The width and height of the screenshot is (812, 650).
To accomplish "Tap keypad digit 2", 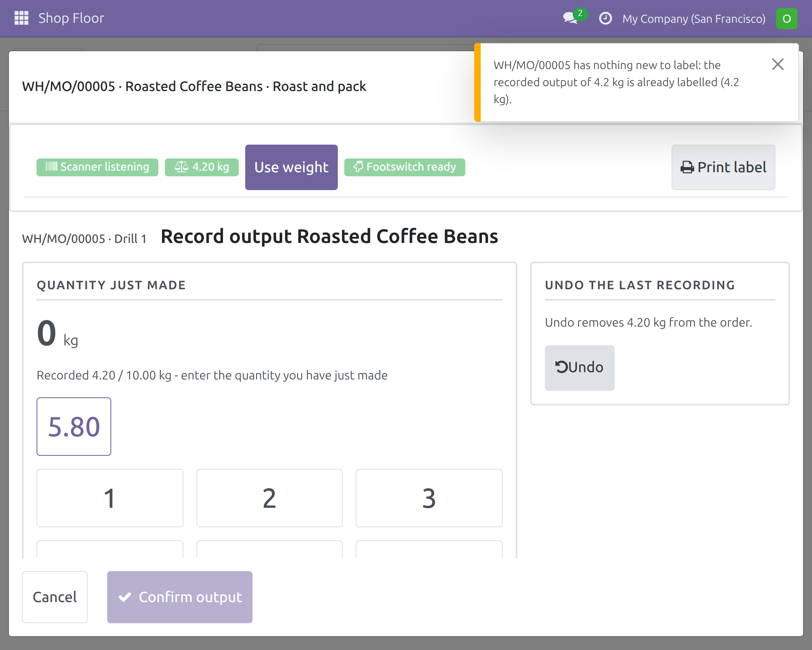I will 270,498.
